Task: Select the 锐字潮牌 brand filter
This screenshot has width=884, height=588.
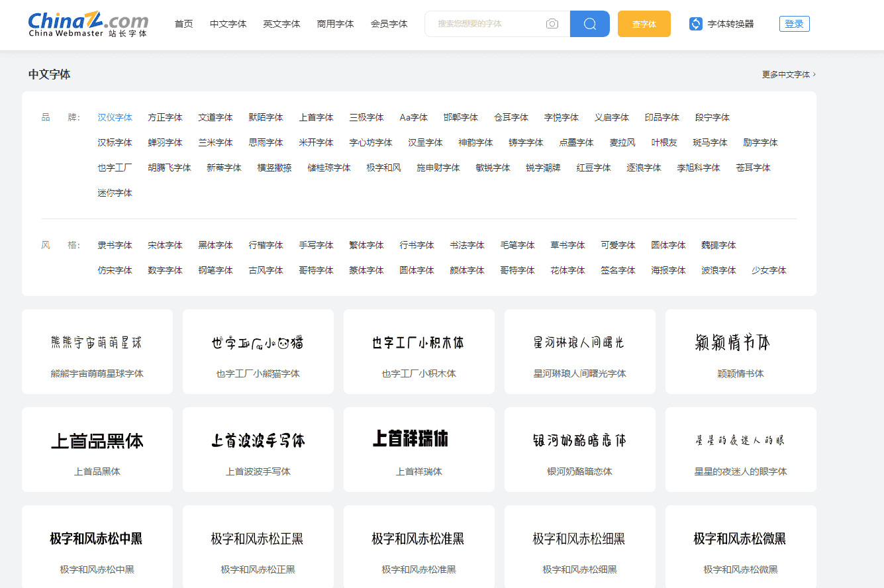Action: (x=544, y=168)
